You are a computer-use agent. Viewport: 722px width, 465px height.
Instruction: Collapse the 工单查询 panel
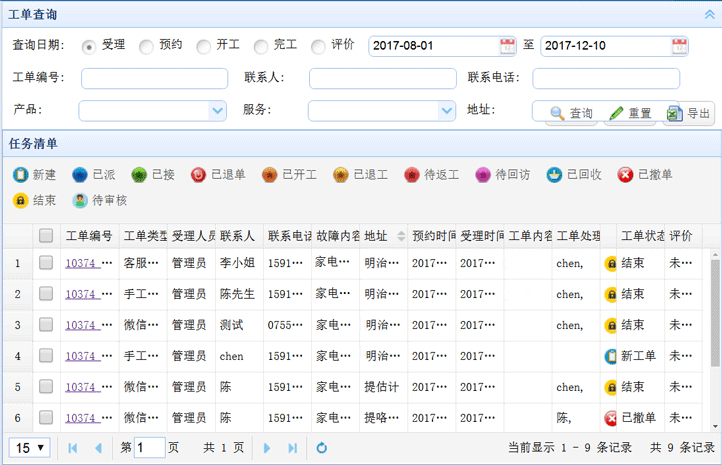[x=708, y=14]
